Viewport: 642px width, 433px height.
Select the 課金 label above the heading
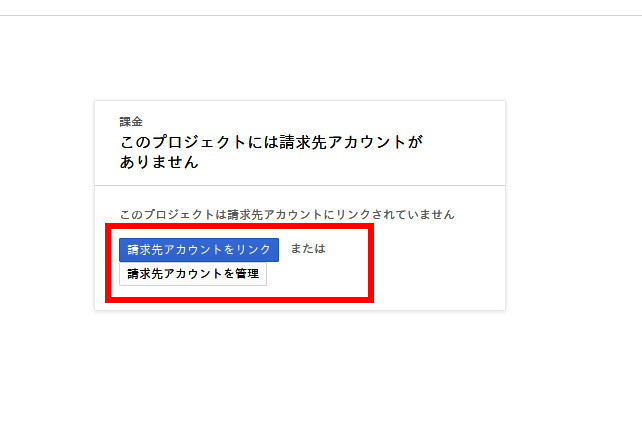click(131, 122)
